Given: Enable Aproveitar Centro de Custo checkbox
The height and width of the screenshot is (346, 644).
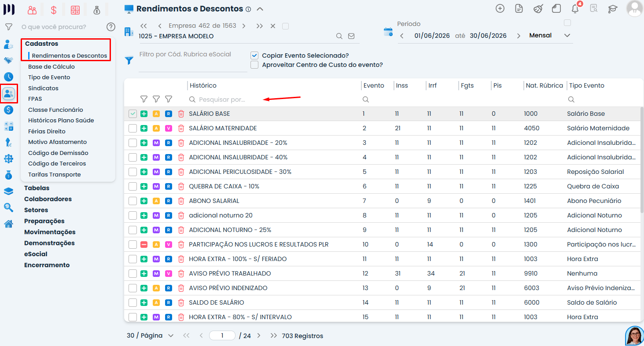Looking at the screenshot, I should coord(254,65).
